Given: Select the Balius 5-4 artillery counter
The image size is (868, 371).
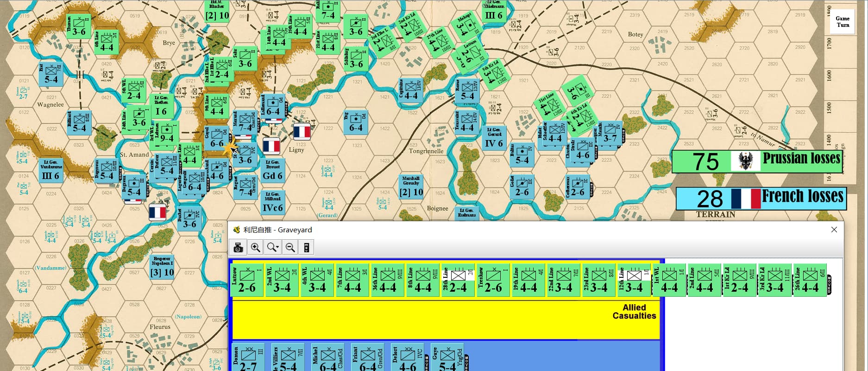Looking at the screenshot, I should coord(522,155).
